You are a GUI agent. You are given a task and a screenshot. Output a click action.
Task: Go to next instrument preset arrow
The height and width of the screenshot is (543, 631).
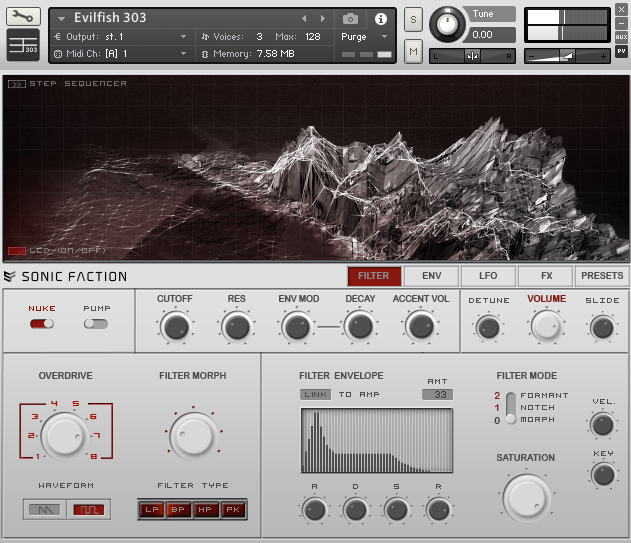[322, 19]
